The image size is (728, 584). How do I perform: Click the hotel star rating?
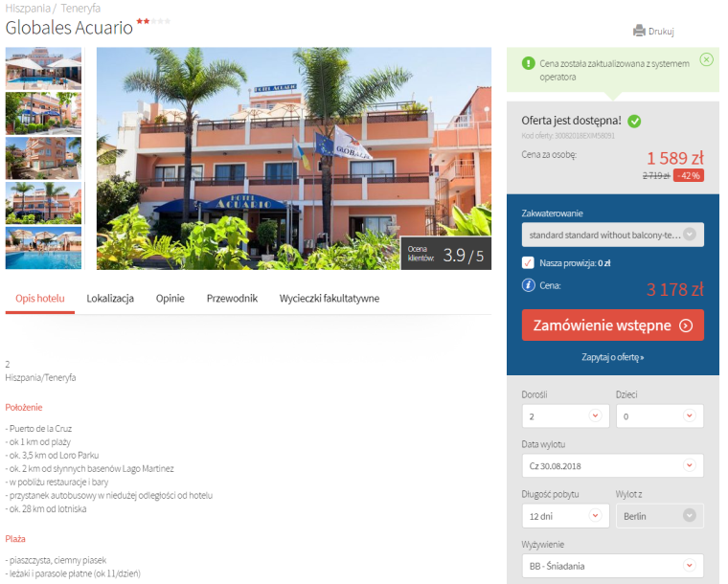point(153,21)
